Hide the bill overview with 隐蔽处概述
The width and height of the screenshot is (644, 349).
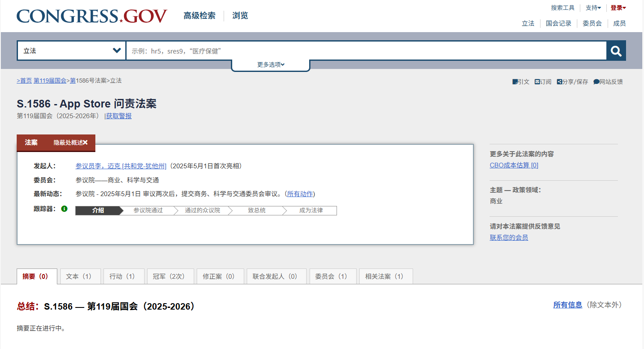tap(70, 143)
